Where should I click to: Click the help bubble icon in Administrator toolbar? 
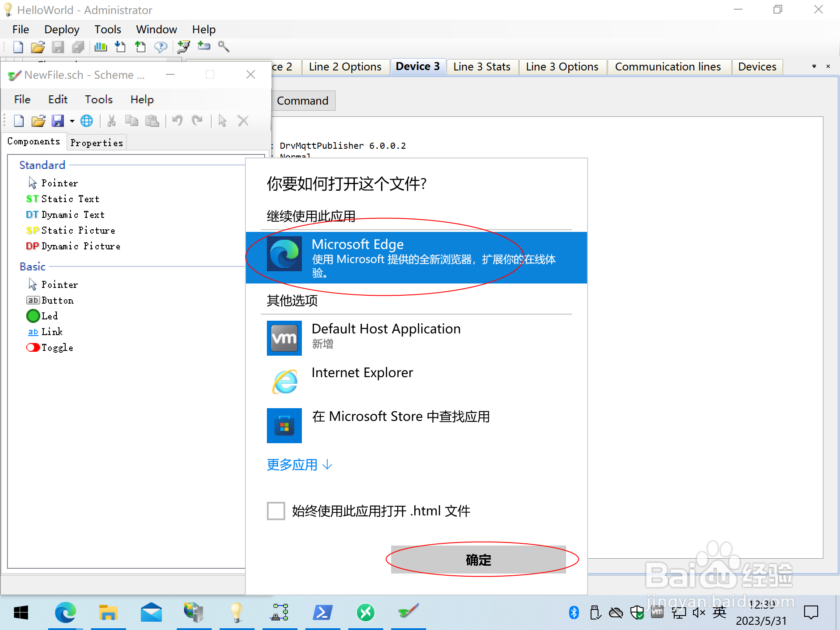click(x=161, y=47)
